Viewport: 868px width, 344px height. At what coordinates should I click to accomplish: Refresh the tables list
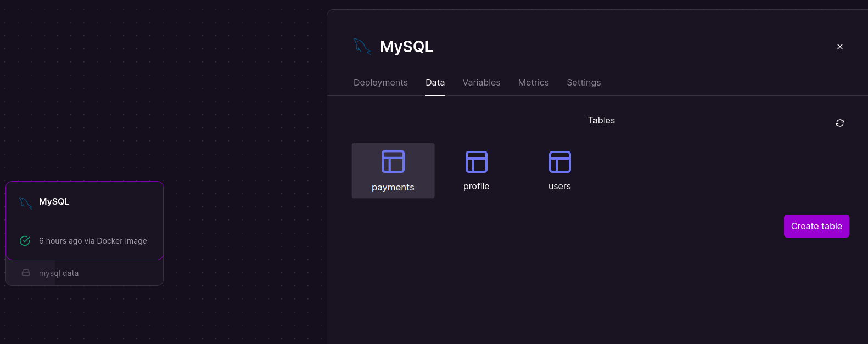pos(840,123)
